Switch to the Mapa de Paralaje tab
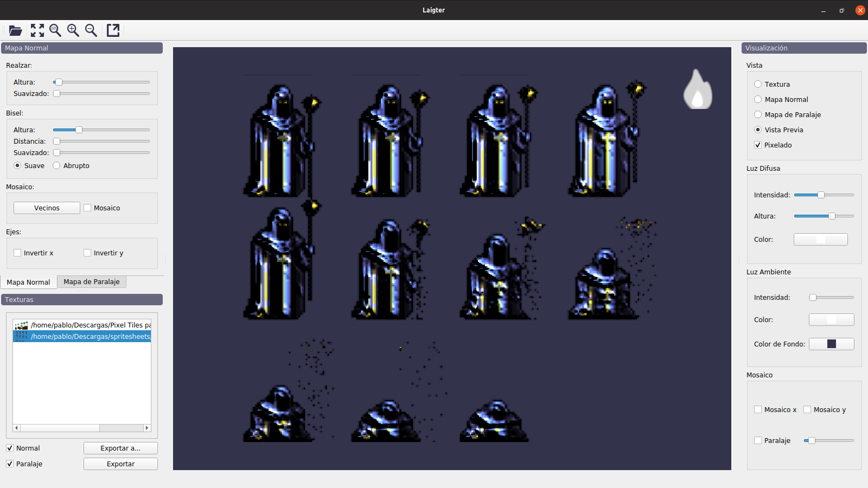The height and width of the screenshot is (488, 868). click(x=92, y=282)
